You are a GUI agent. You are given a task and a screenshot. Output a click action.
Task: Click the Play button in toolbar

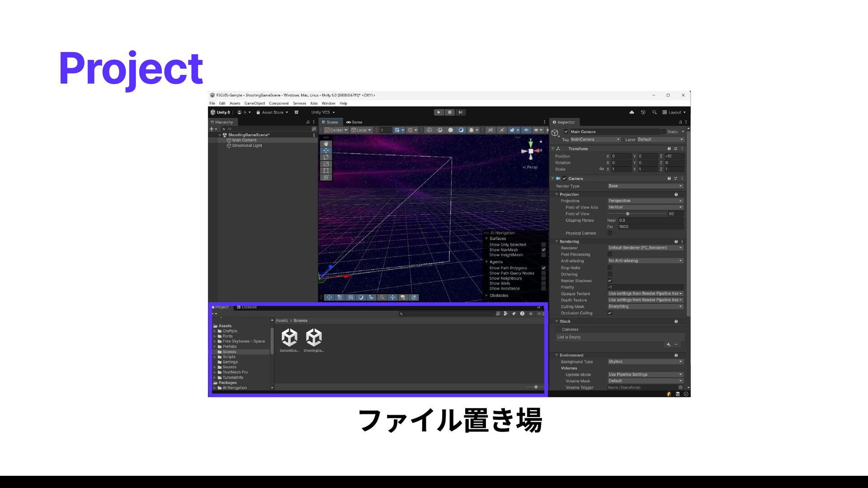tap(439, 113)
